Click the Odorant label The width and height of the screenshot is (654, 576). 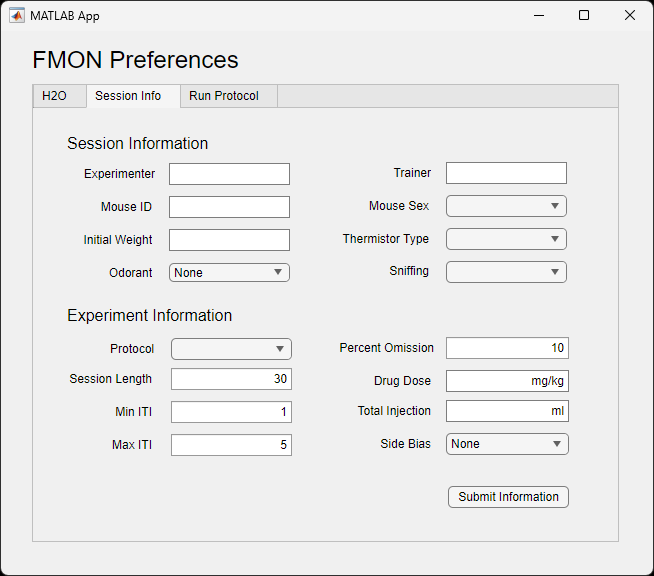[x=131, y=273]
